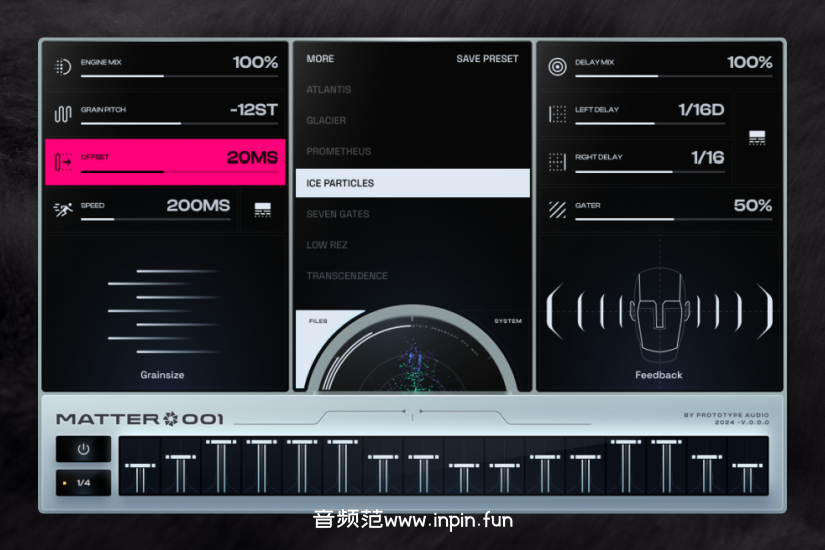The height and width of the screenshot is (550, 825).
Task: Adjust the Engine Mix slider
Action: (179, 76)
